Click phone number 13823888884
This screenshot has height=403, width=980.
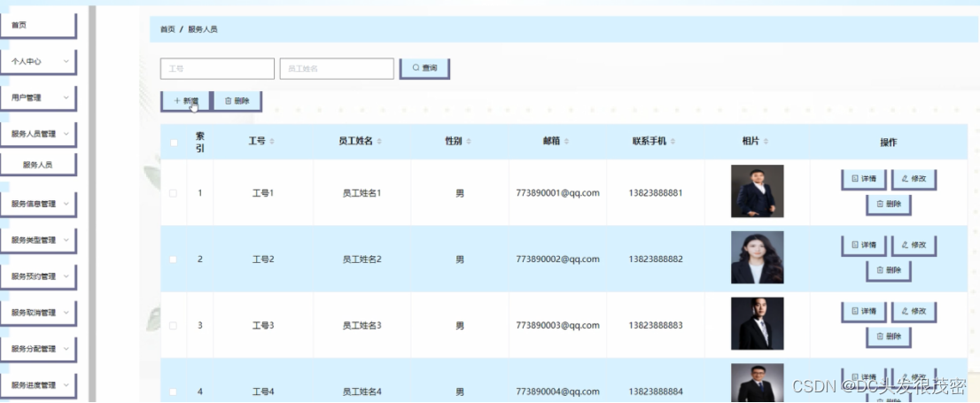(x=656, y=391)
